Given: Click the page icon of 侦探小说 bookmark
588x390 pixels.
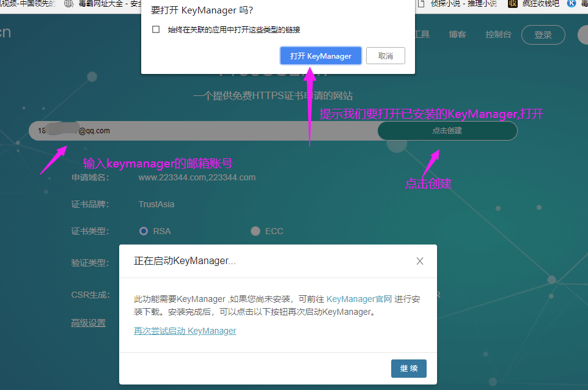Looking at the screenshot, I should coord(421,4).
